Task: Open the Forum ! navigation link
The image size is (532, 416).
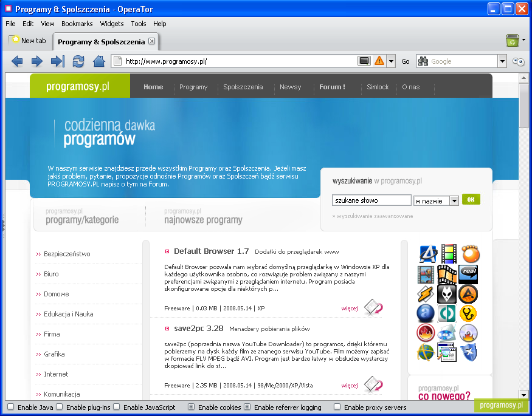Action: tap(332, 87)
